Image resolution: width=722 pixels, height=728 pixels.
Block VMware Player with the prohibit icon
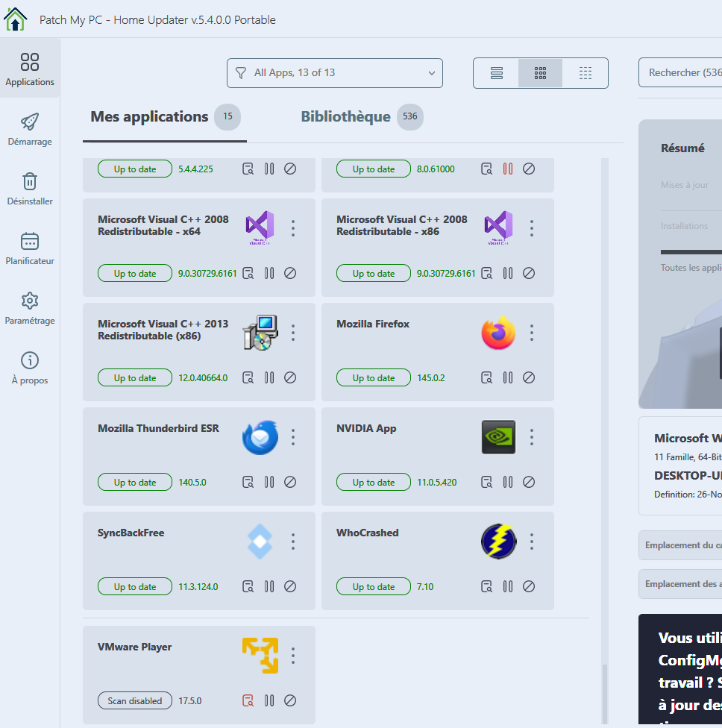coord(290,700)
